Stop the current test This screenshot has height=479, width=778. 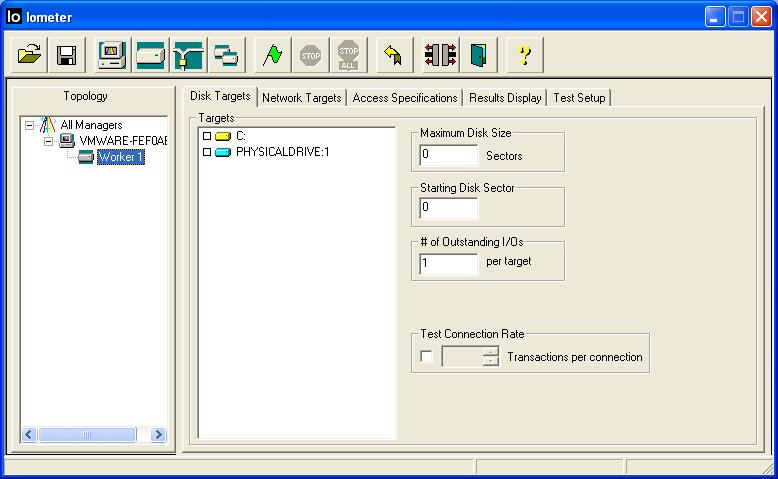click(311, 55)
